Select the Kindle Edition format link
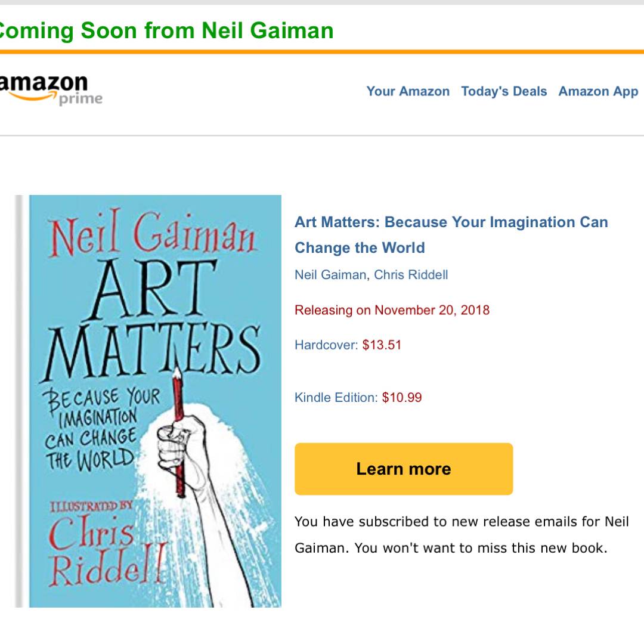 click(336, 398)
